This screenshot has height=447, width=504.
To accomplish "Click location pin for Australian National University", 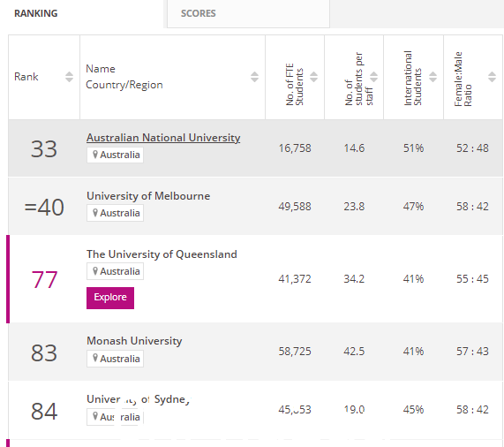I will point(95,155).
